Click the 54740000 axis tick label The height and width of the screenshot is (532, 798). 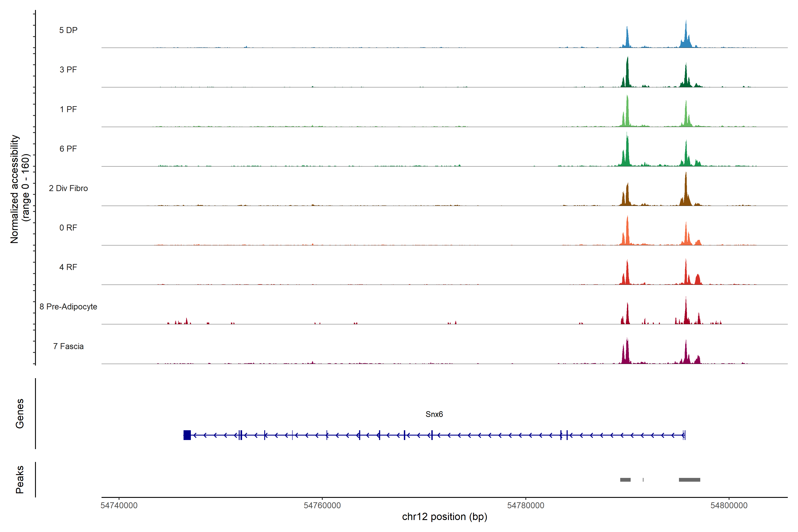pyautogui.click(x=119, y=506)
